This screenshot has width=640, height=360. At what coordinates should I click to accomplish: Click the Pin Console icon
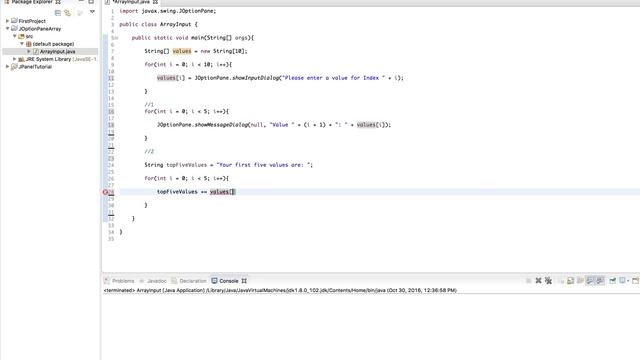pyautogui.click(x=613, y=281)
